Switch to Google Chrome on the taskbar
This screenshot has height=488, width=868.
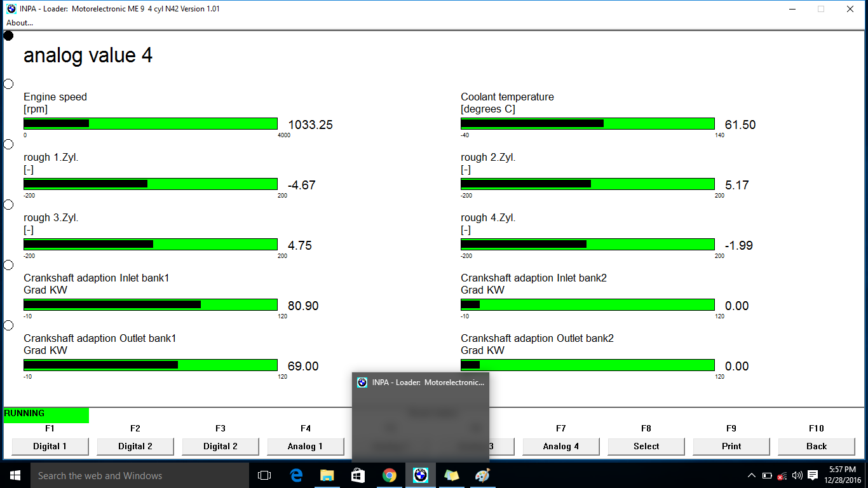tap(389, 475)
